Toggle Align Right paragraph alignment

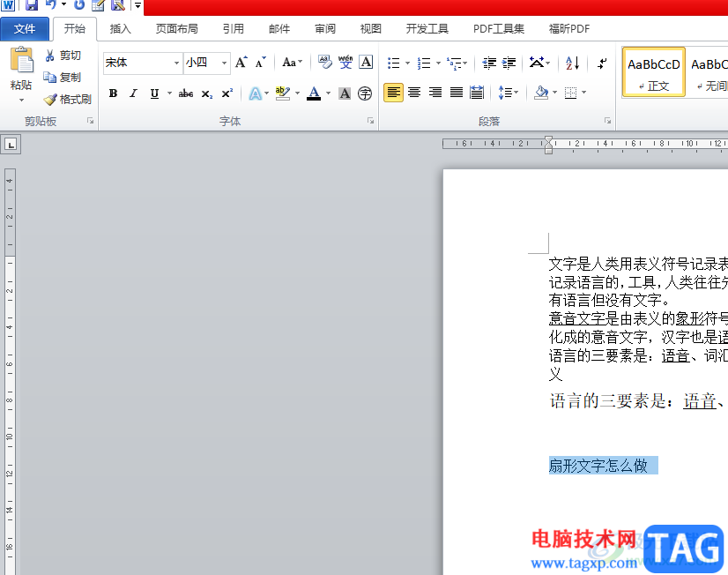tap(435, 93)
